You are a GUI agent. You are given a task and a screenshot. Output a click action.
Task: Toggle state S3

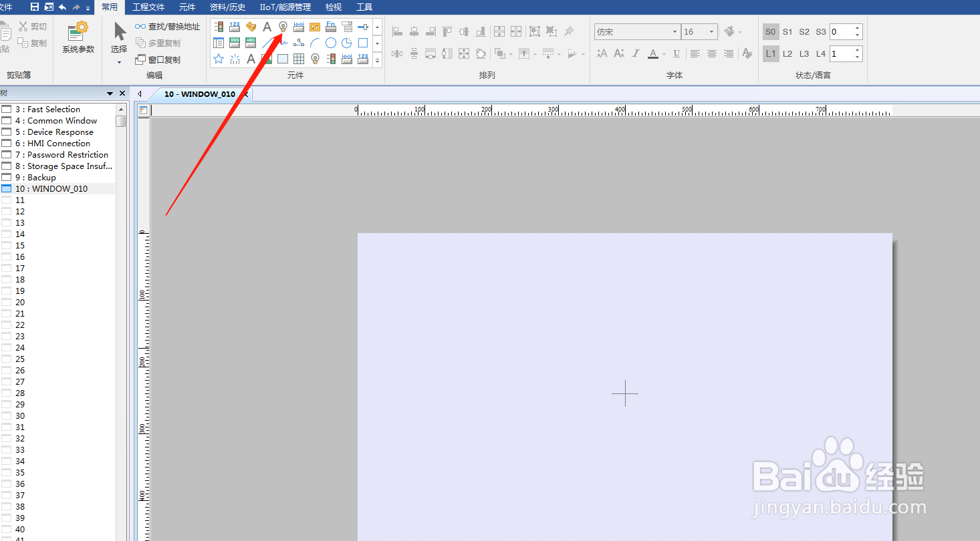point(821,31)
